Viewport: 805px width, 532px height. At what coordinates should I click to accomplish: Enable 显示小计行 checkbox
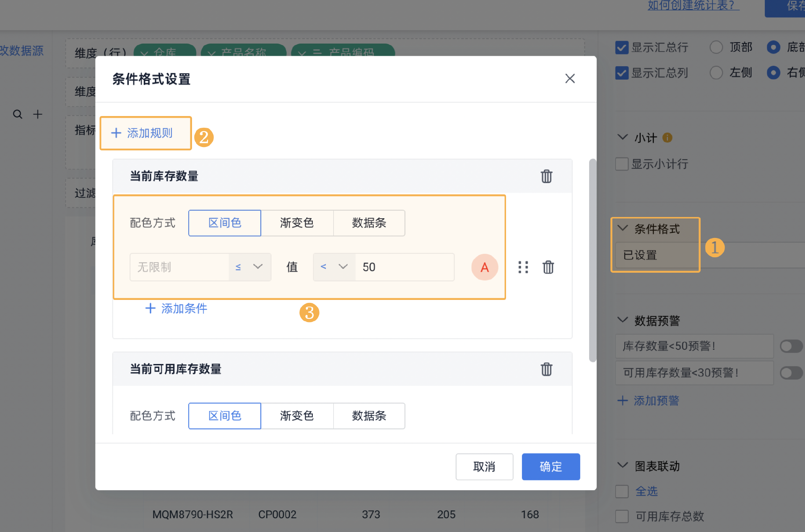click(621, 164)
